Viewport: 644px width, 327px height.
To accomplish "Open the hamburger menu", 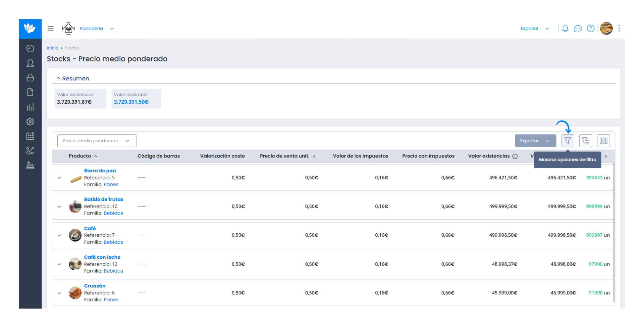I will (51, 29).
